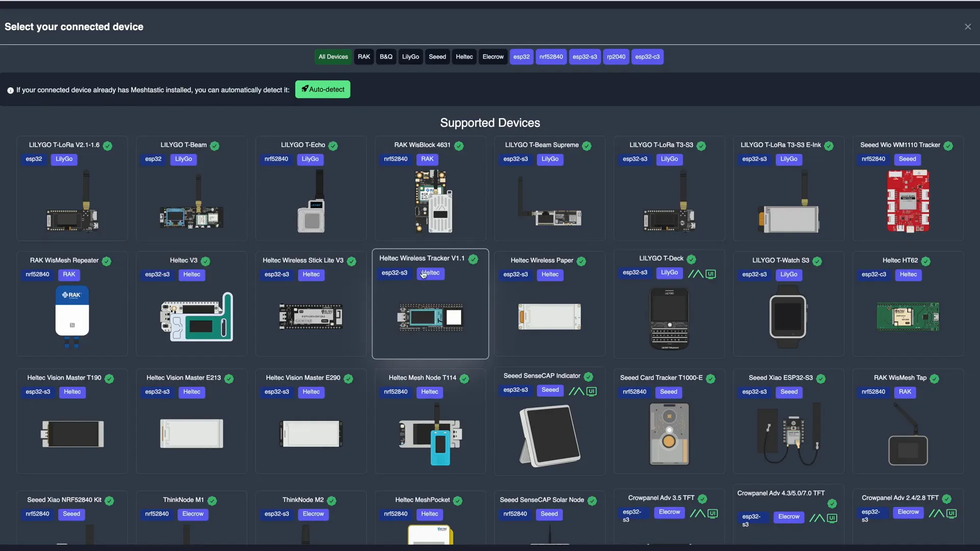Click green checkmark on RAK WisBlock 4631

pos(459,146)
